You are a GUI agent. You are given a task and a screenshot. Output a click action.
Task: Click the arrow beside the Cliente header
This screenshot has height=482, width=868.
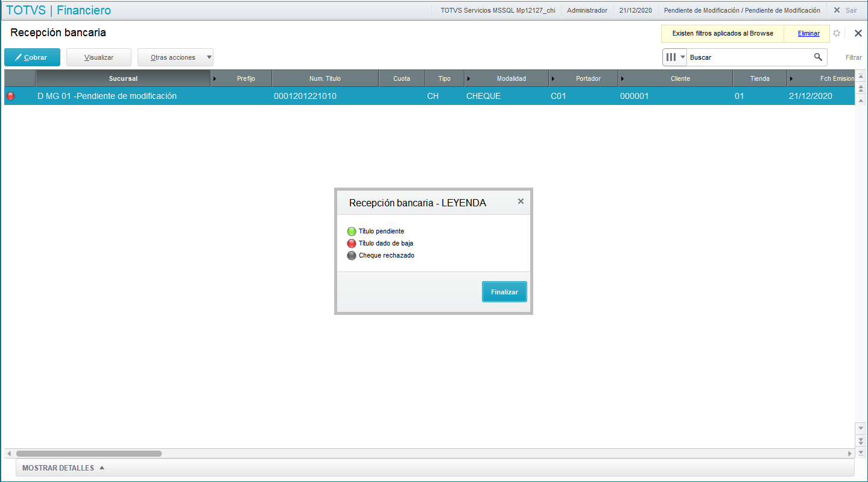(622, 78)
